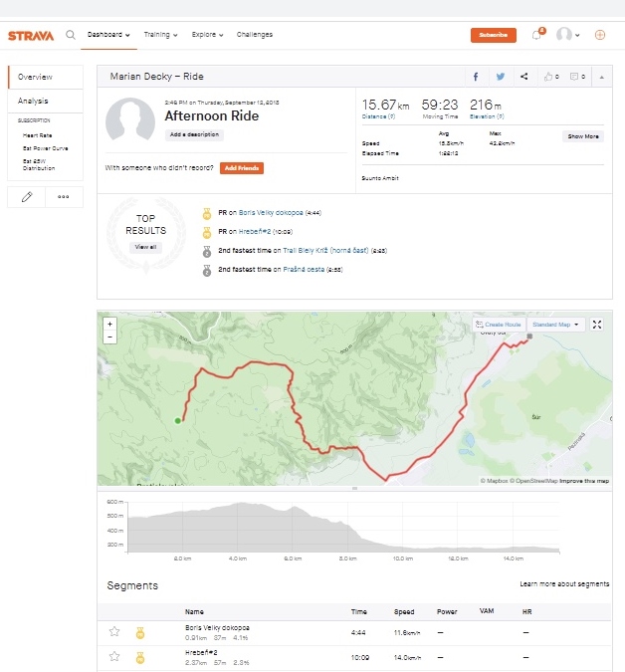The image size is (625, 672).
Task: Open the Standard Map style dropdown
Action: (x=557, y=325)
